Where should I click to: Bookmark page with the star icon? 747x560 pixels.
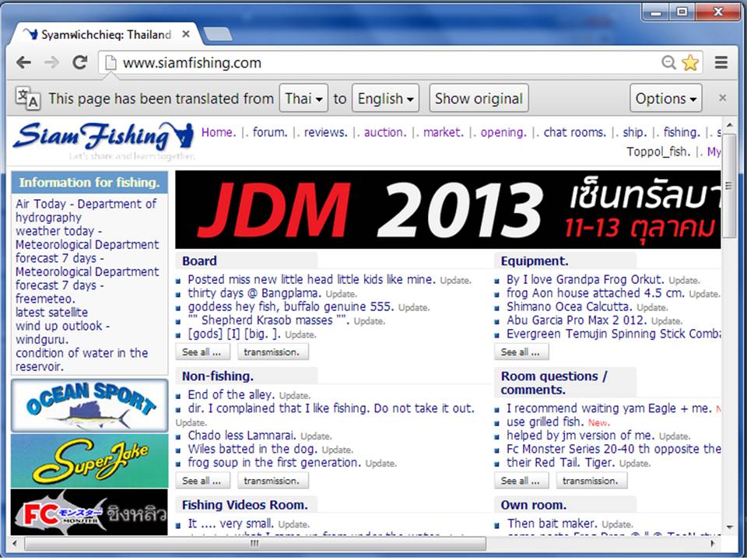click(690, 63)
